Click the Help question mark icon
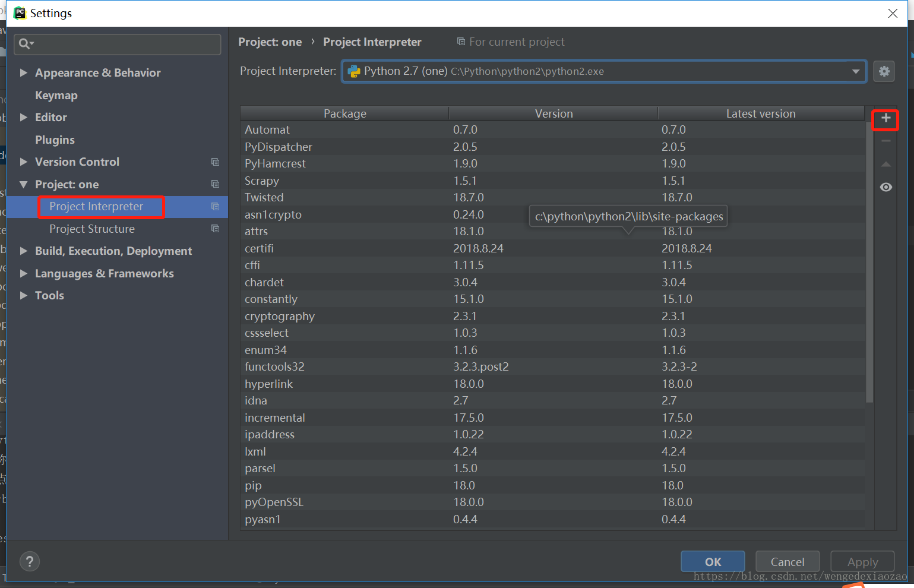This screenshot has width=914, height=588. 29,561
